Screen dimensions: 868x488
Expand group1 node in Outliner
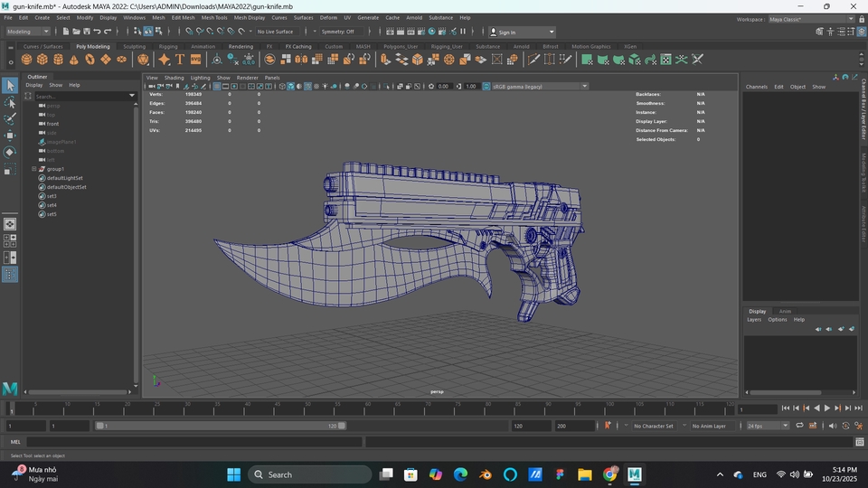click(x=33, y=169)
